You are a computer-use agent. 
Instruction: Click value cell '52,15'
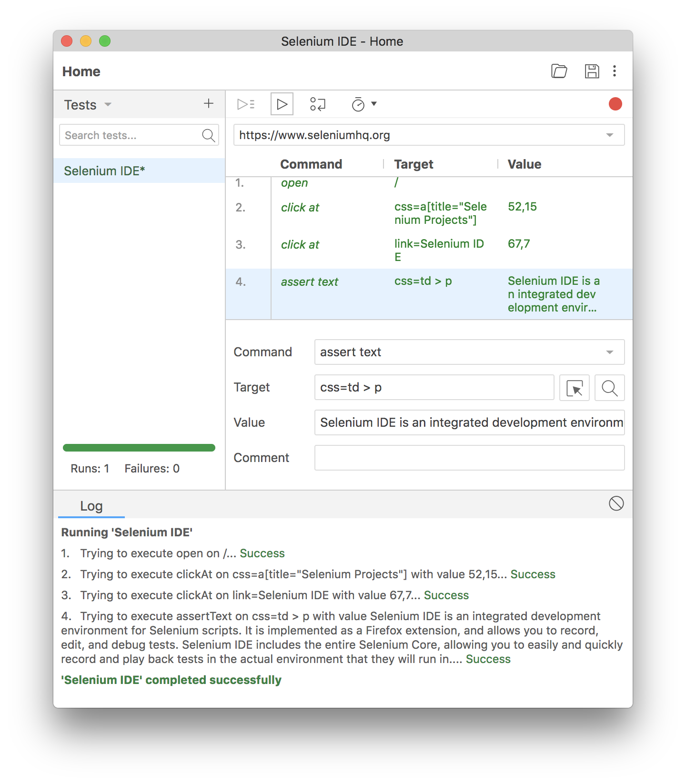pos(523,207)
